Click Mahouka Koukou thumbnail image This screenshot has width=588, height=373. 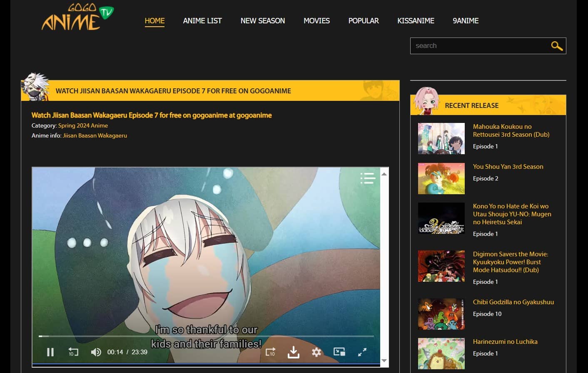(x=441, y=138)
